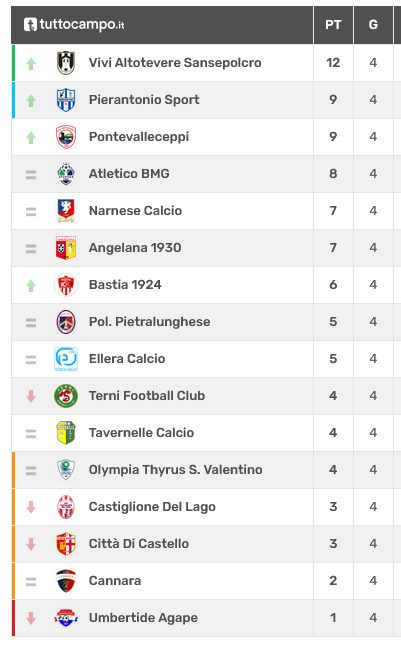Open the Terni Football Club crest

point(66,396)
